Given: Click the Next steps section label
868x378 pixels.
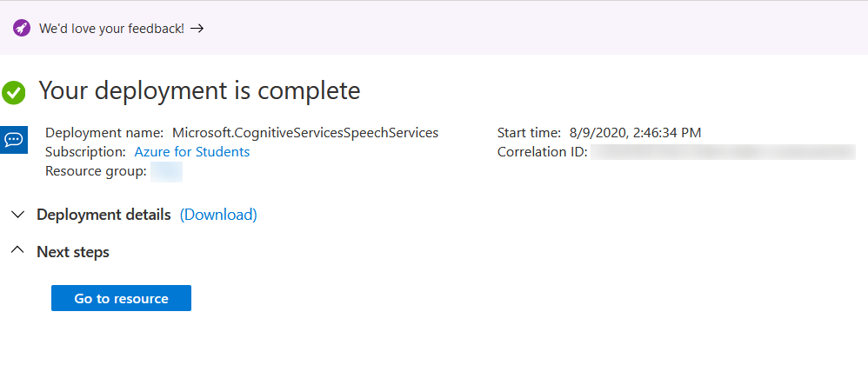Looking at the screenshot, I should pos(73,252).
